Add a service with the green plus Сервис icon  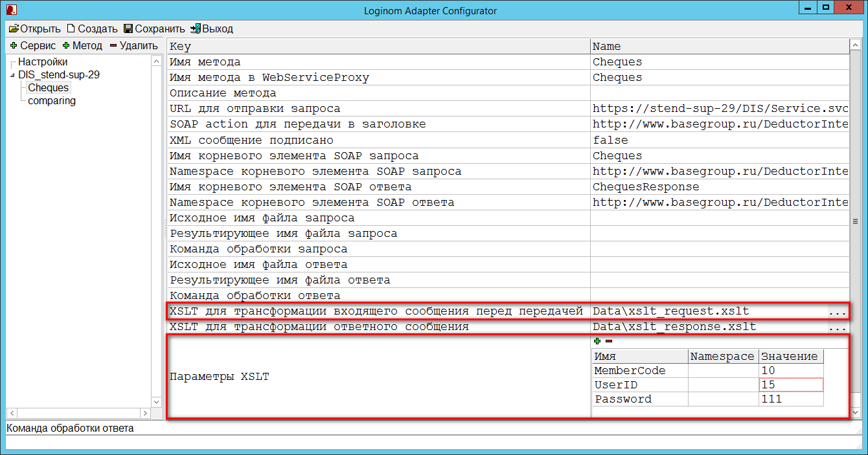click(x=14, y=46)
